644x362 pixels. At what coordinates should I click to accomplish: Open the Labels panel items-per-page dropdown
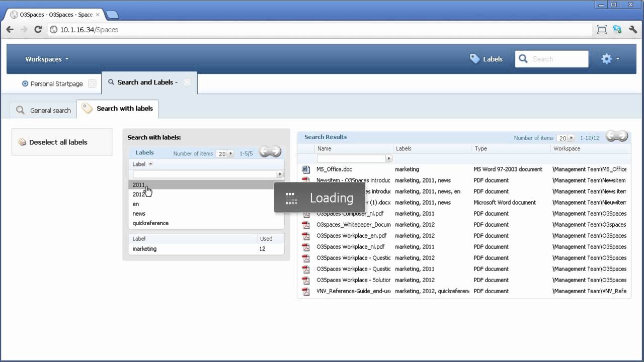225,153
